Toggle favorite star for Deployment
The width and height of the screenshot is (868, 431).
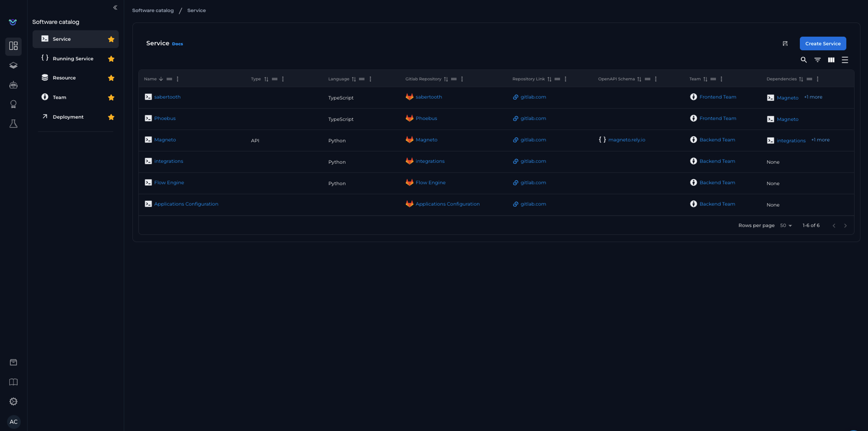pyautogui.click(x=111, y=117)
